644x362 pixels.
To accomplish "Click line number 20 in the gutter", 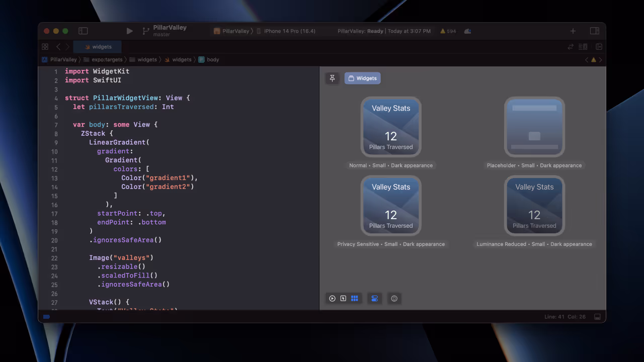I will (54, 240).
